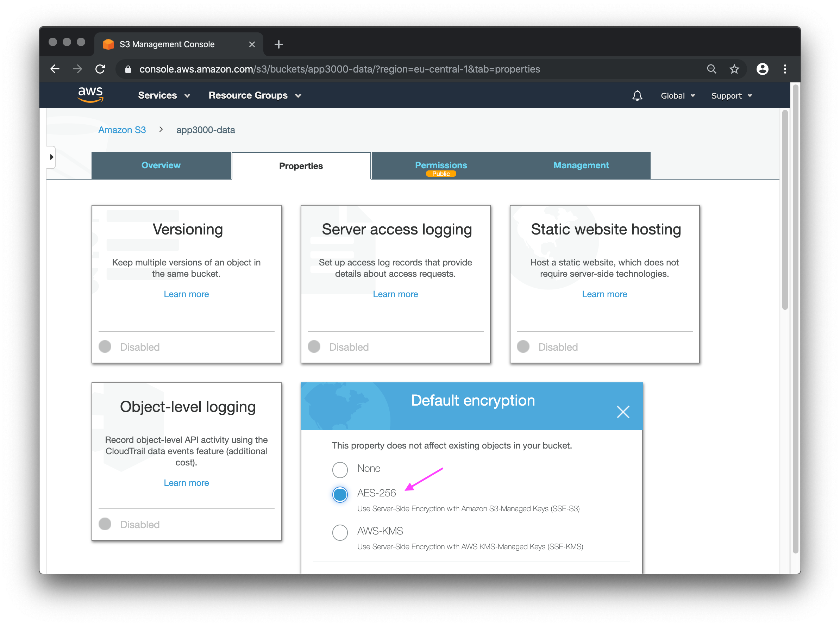Click the S3 bucket icon on the browser tab
840x626 pixels.
tap(109, 44)
